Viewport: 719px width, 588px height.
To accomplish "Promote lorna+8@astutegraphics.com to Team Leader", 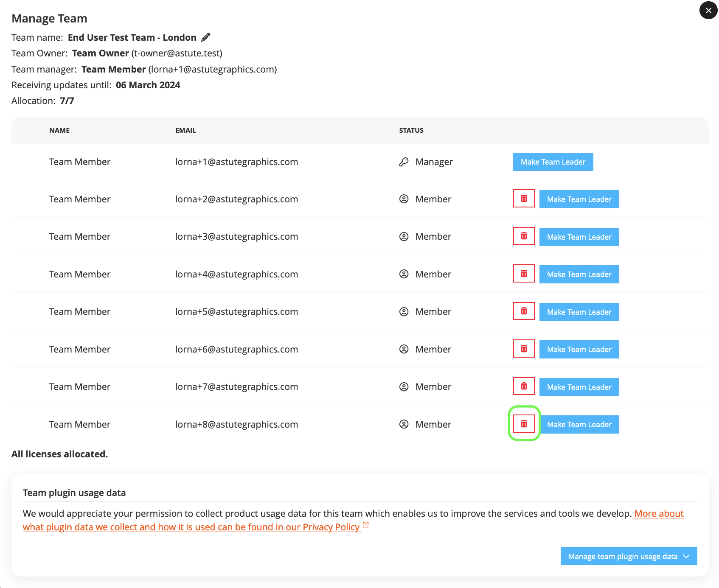I will coord(579,425).
